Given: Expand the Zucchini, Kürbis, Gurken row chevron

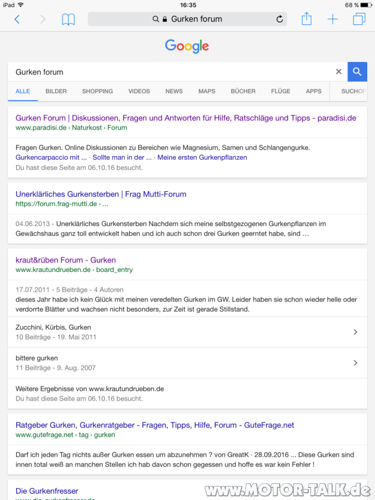Looking at the screenshot, I should [x=355, y=332].
